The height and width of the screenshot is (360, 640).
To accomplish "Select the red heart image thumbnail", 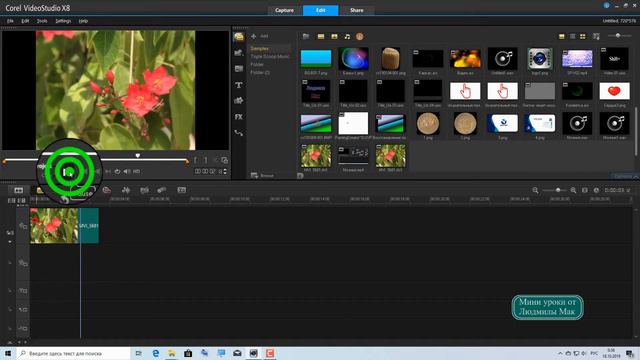I will coord(614,91).
